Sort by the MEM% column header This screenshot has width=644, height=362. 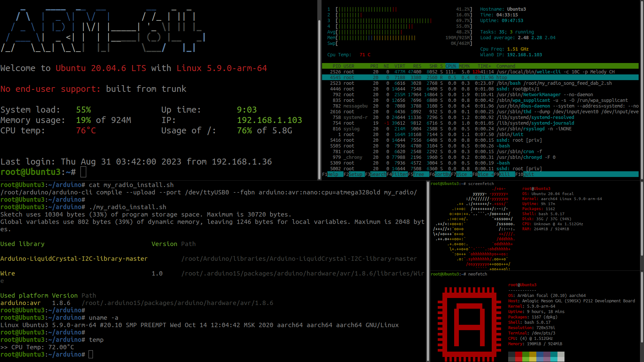(x=464, y=66)
